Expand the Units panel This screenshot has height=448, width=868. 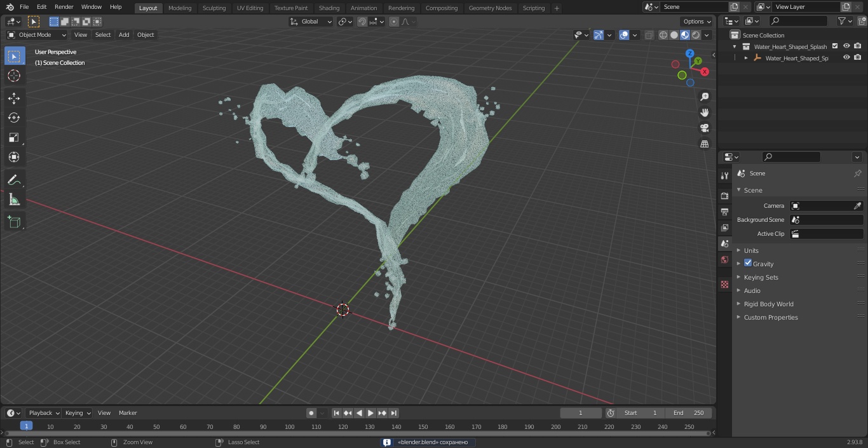tap(751, 250)
